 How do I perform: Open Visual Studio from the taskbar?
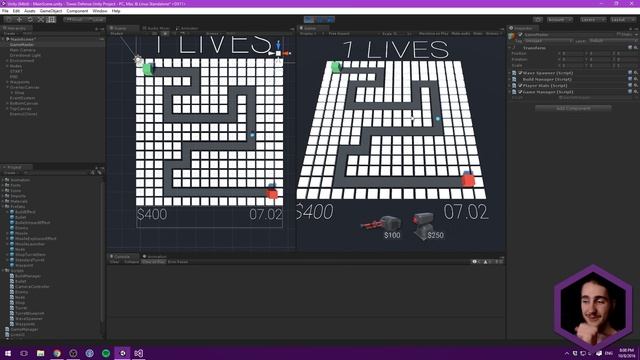(138, 353)
